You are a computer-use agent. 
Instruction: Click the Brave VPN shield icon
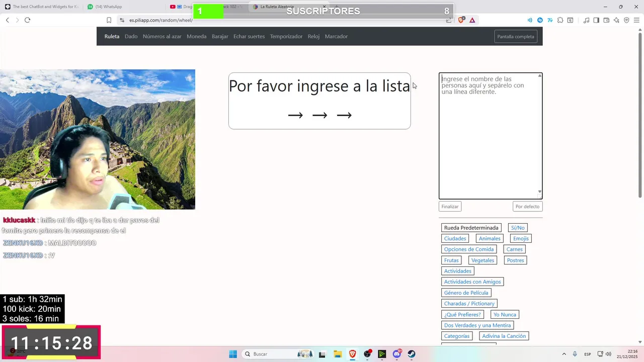(626, 20)
